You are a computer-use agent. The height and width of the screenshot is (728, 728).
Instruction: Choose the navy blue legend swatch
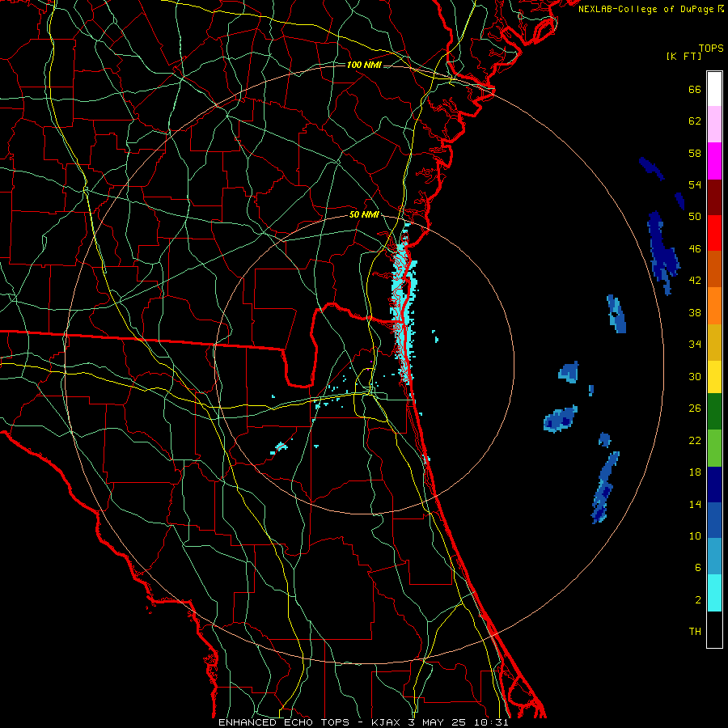714,485
